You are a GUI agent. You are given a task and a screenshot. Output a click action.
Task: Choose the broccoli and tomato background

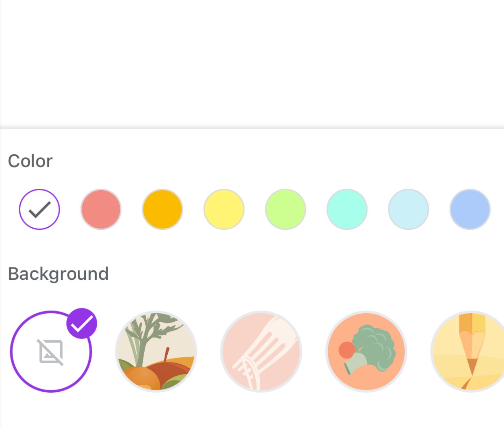point(366,351)
